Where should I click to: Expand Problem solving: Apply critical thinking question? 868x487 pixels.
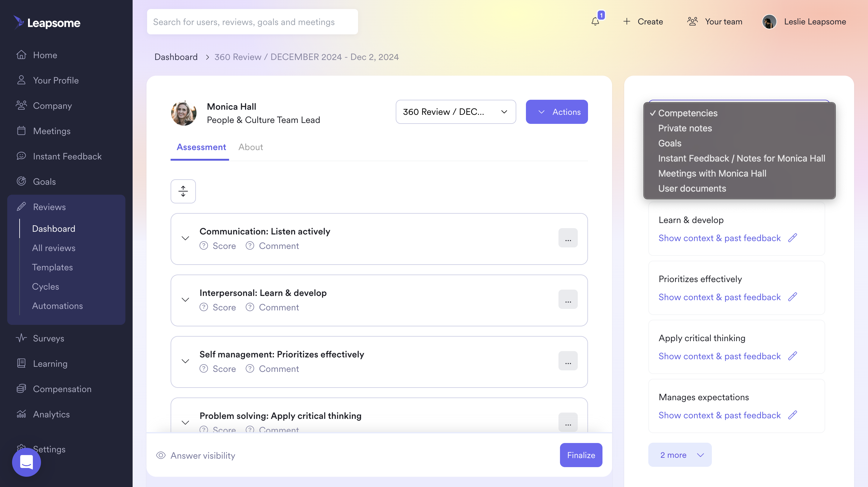(x=185, y=422)
